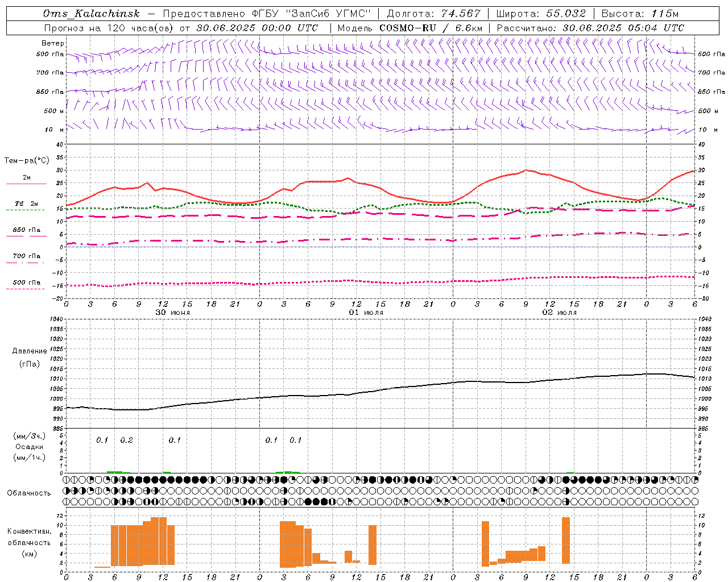Click the latitude value "Широта: 55.032"

click(541, 14)
